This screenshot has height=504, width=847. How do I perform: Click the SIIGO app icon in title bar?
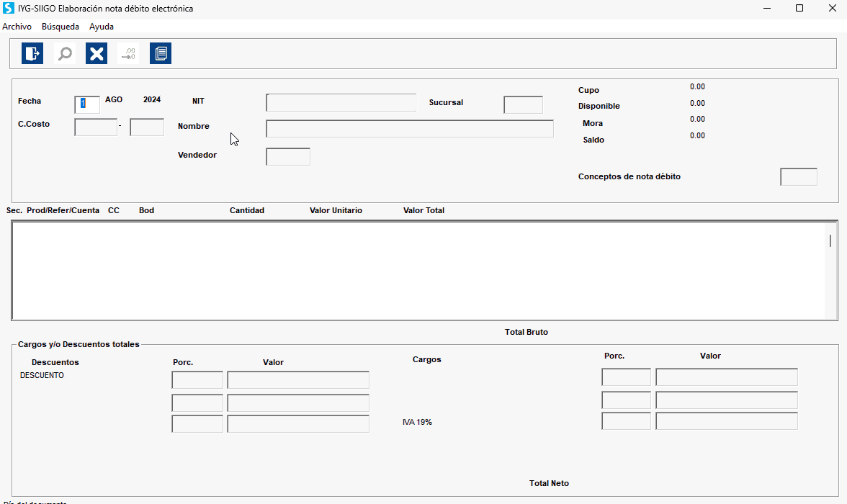click(x=8, y=8)
